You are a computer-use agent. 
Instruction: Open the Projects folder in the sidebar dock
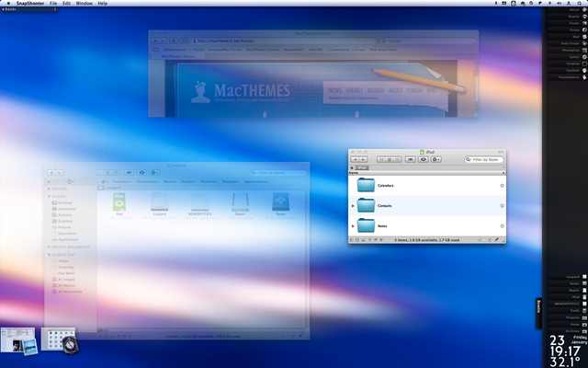(x=568, y=317)
